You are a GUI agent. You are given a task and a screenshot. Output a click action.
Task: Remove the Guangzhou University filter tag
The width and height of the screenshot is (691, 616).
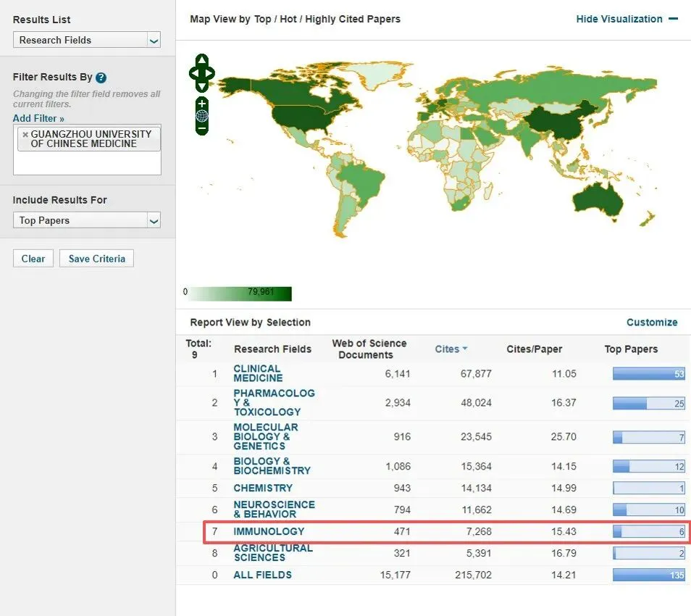tap(25, 134)
